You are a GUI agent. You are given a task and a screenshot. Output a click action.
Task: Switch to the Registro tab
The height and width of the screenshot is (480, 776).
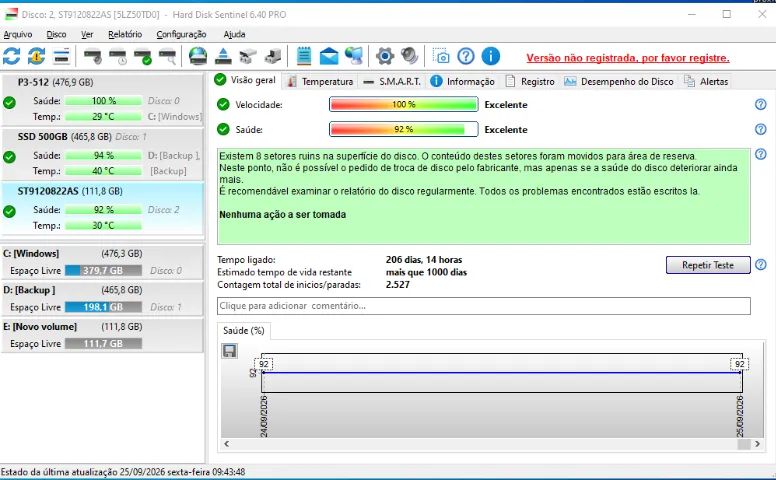pos(531,82)
